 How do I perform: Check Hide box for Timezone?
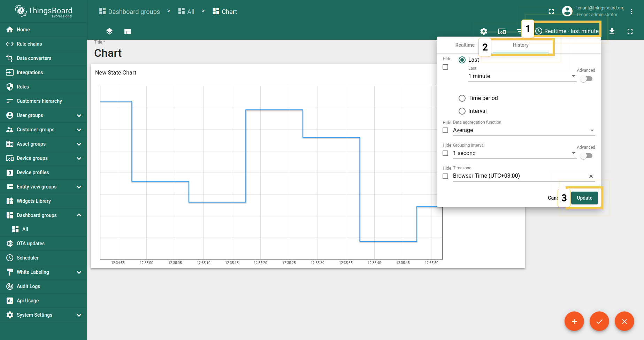coord(445,176)
